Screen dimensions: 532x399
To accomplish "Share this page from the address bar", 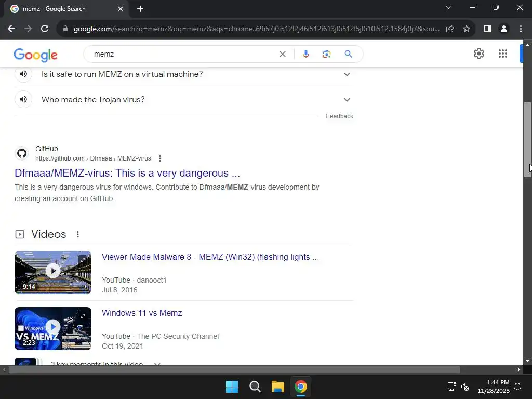I will pyautogui.click(x=450, y=29).
